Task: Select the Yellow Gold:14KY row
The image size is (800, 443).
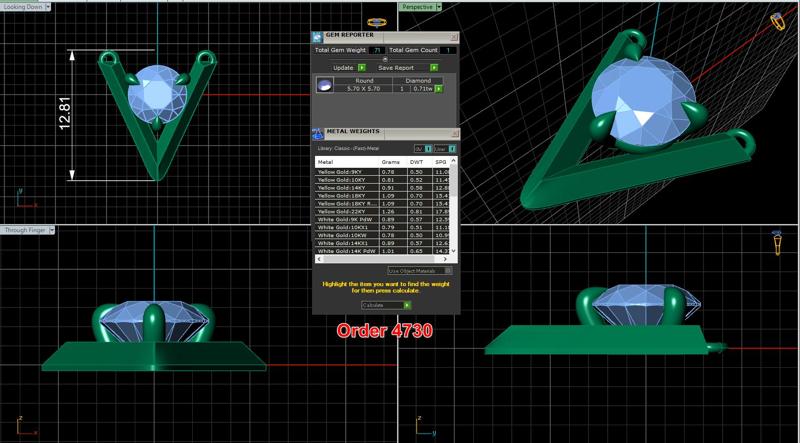Action: pyautogui.click(x=382, y=188)
